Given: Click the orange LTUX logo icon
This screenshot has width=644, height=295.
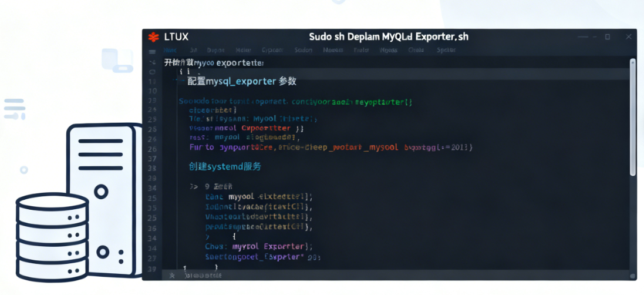Looking at the screenshot, I should click(153, 37).
